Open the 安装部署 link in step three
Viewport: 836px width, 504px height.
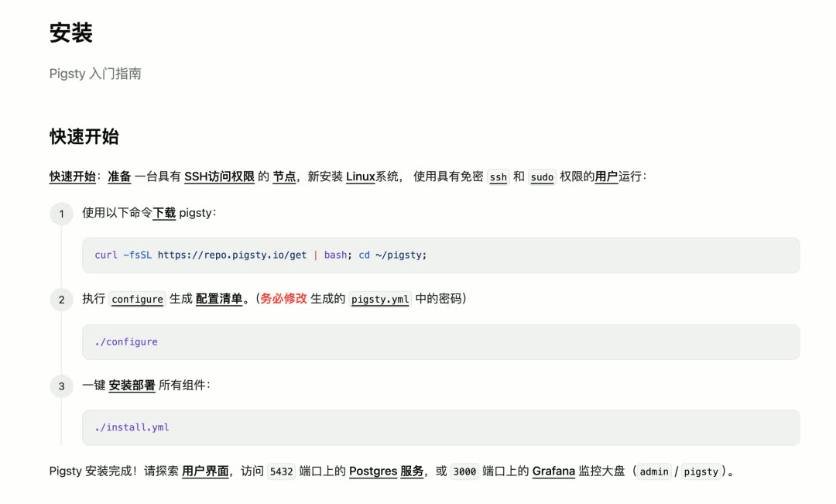132,386
